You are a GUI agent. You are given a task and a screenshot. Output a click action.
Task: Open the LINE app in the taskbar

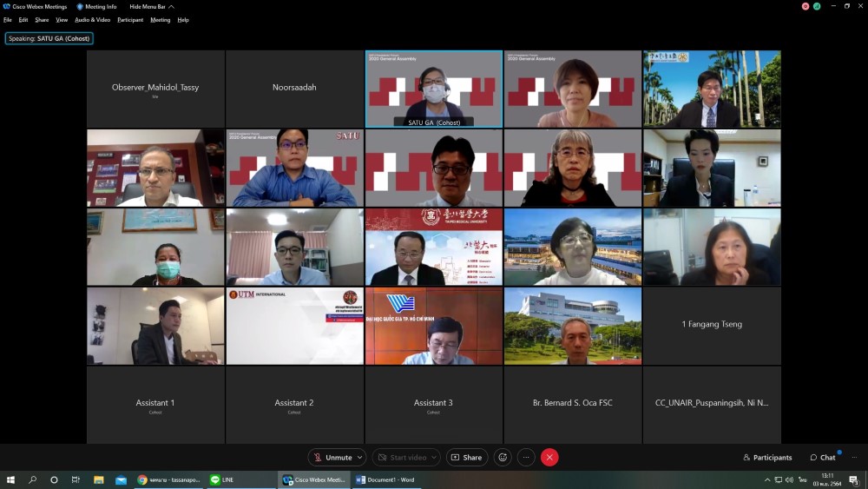pyautogui.click(x=223, y=479)
